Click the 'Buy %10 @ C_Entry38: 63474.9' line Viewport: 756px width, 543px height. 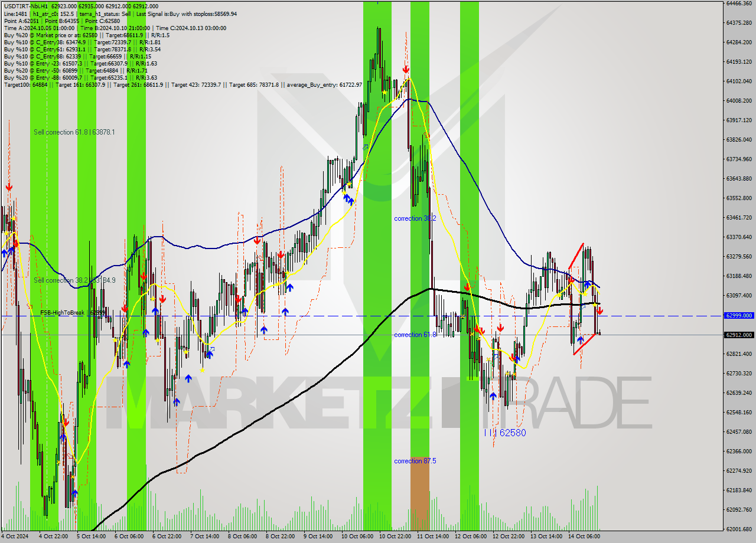82,42
